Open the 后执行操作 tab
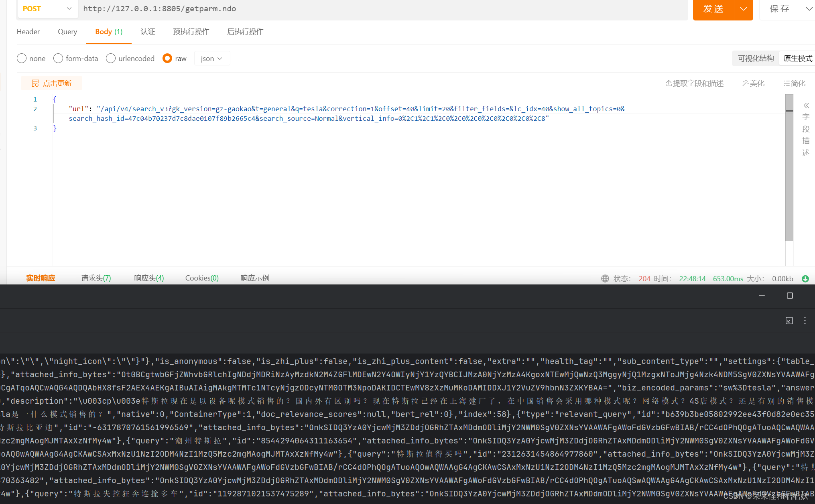 (x=245, y=32)
